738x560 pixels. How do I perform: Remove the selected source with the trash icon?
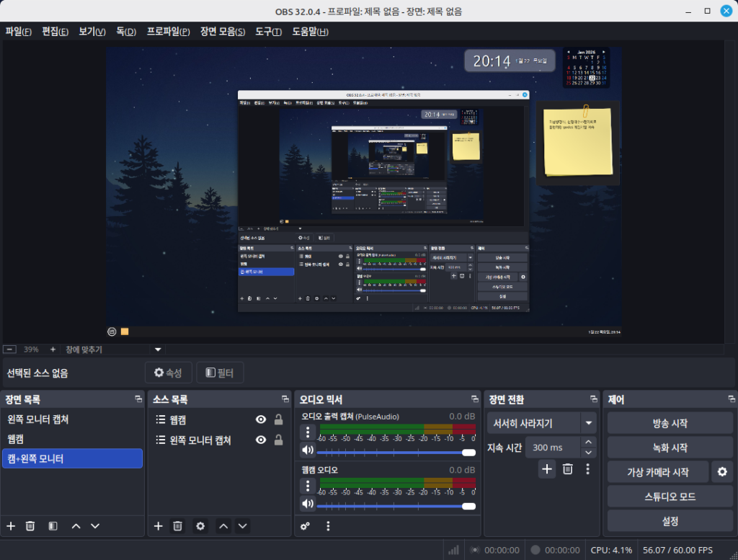(x=177, y=526)
